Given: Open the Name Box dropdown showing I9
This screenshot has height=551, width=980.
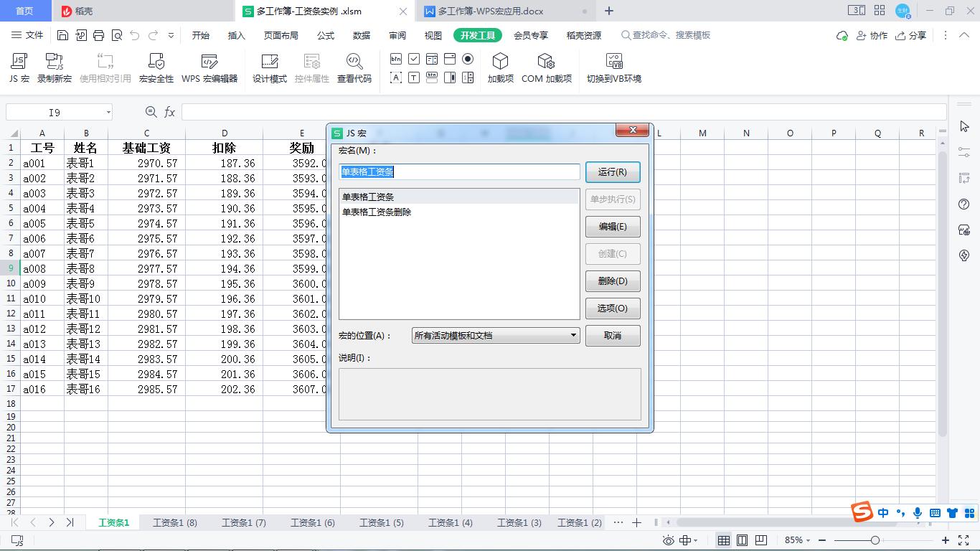Looking at the screenshot, I should 108,112.
